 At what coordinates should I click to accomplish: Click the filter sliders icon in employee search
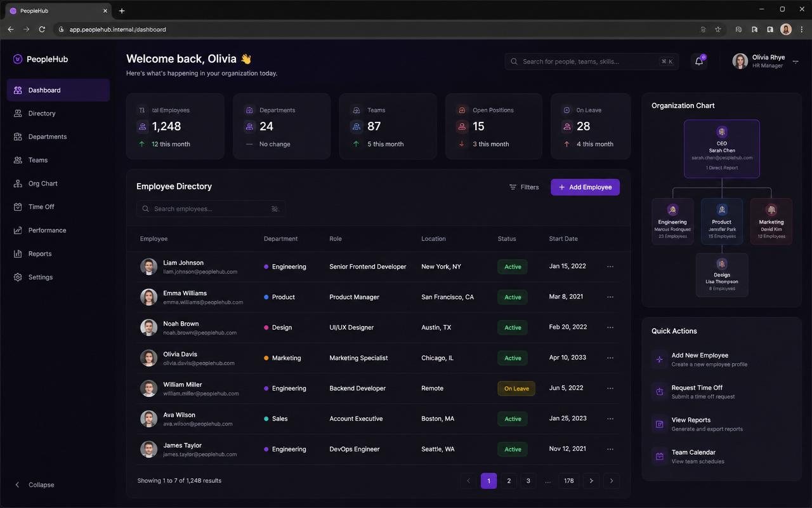pyautogui.click(x=275, y=209)
